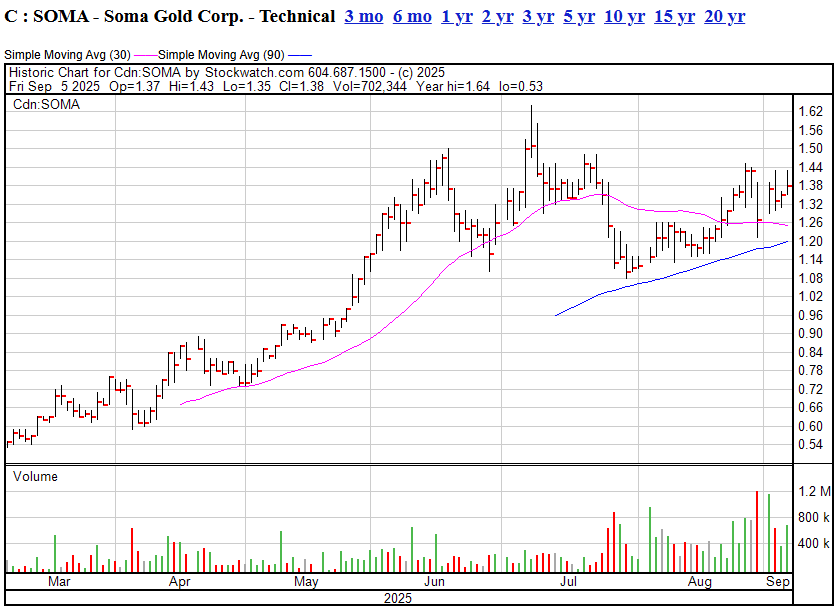Click the "Lo=1.35" daily low value
The width and height of the screenshot is (840, 613).
[247, 86]
